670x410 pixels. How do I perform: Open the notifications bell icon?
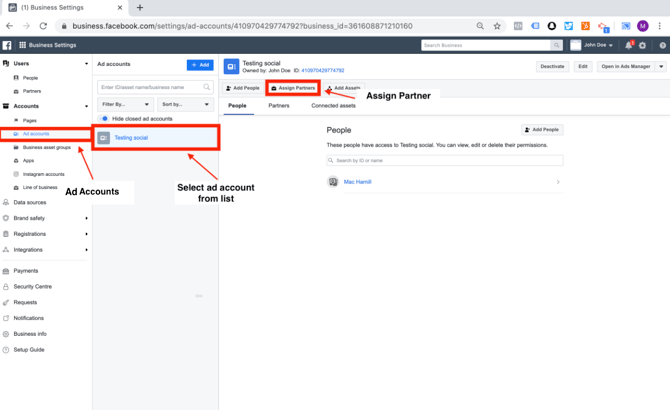point(629,45)
